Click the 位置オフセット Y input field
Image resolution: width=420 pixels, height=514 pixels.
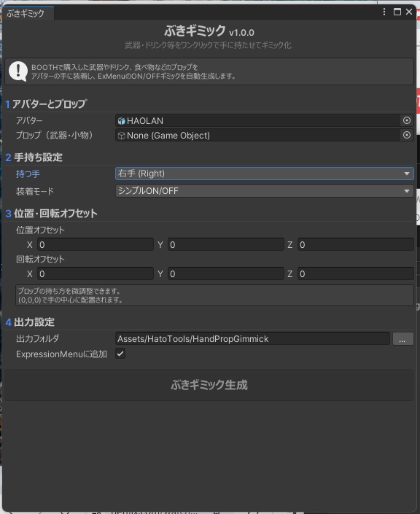click(x=225, y=244)
